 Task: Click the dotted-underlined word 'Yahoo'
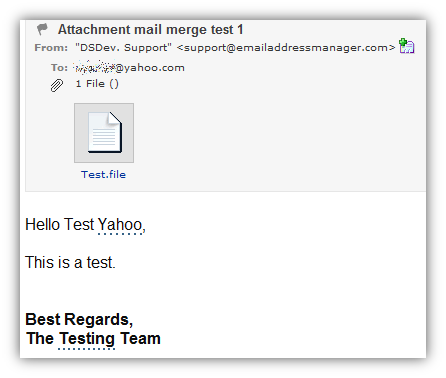[x=120, y=225]
